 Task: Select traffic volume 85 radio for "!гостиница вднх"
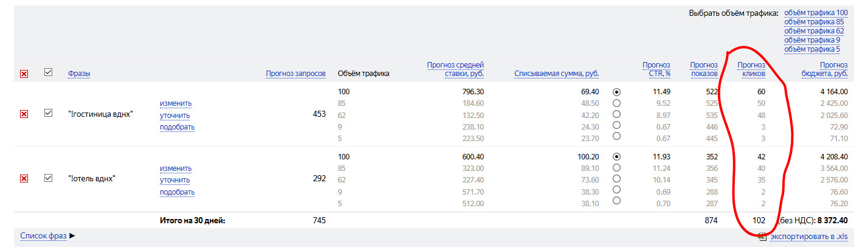point(617,103)
